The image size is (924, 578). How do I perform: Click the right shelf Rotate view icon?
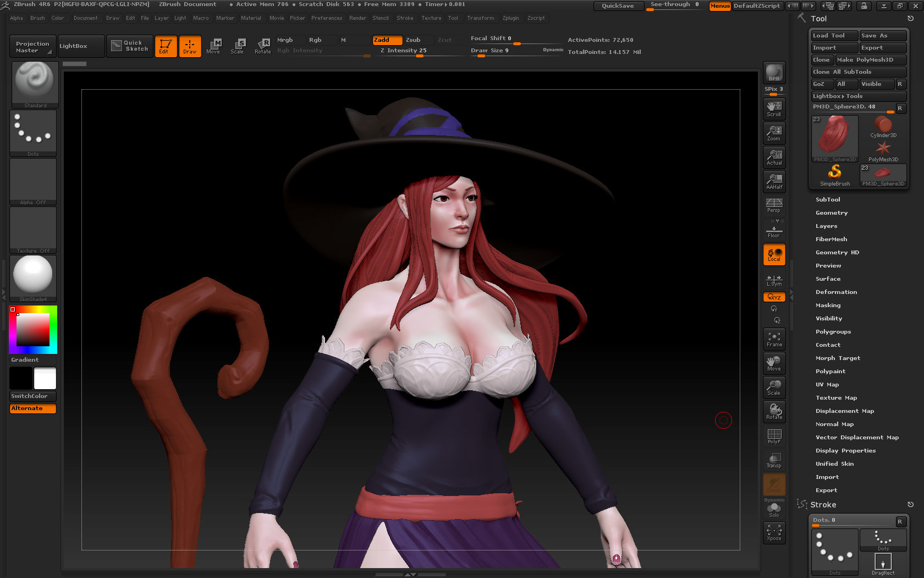click(x=774, y=412)
